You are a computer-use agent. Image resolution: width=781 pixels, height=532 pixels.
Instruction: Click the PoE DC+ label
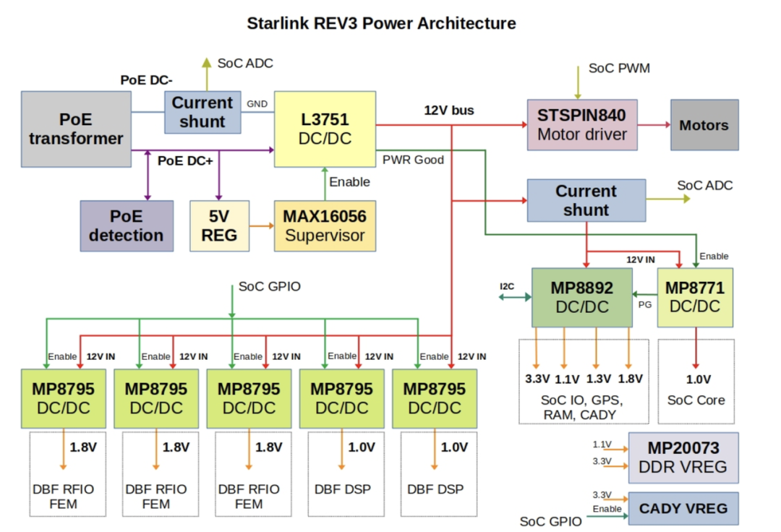pyautogui.click(x=185, y=160)
